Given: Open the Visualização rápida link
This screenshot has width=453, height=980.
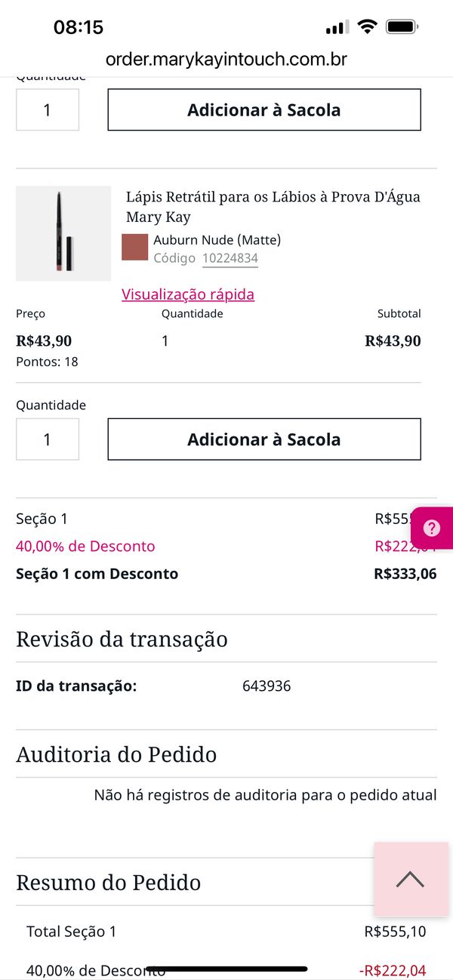Looking at the screenshot, I should click(188, 294).
